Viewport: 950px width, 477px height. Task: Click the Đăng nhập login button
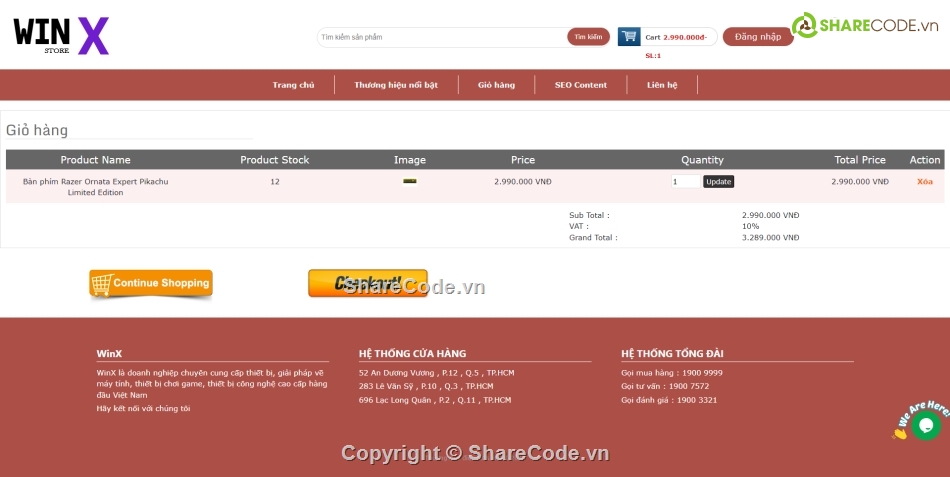coord(758,36)
